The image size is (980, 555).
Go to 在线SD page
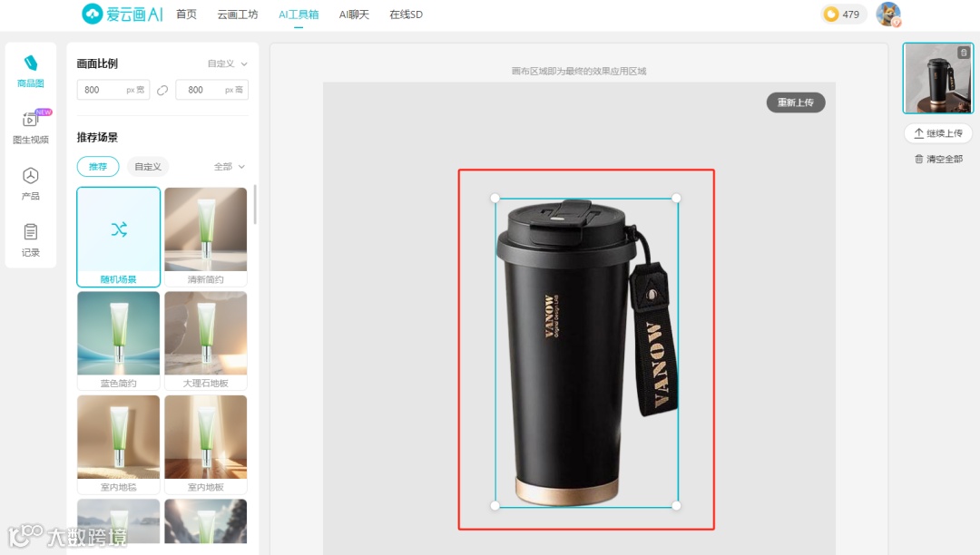(x=407, y=15)
